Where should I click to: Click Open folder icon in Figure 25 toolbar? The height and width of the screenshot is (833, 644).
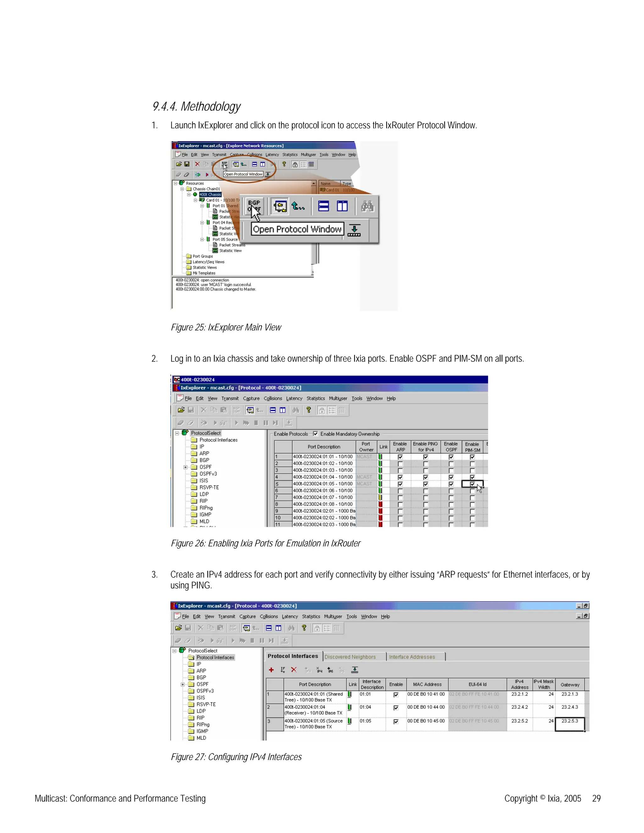pos(179,164)
